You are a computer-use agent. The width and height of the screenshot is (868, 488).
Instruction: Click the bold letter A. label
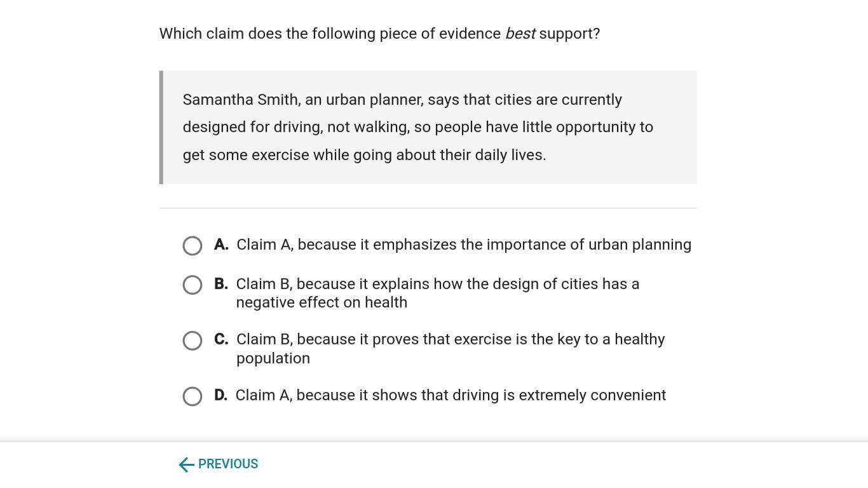pos(221,245)
